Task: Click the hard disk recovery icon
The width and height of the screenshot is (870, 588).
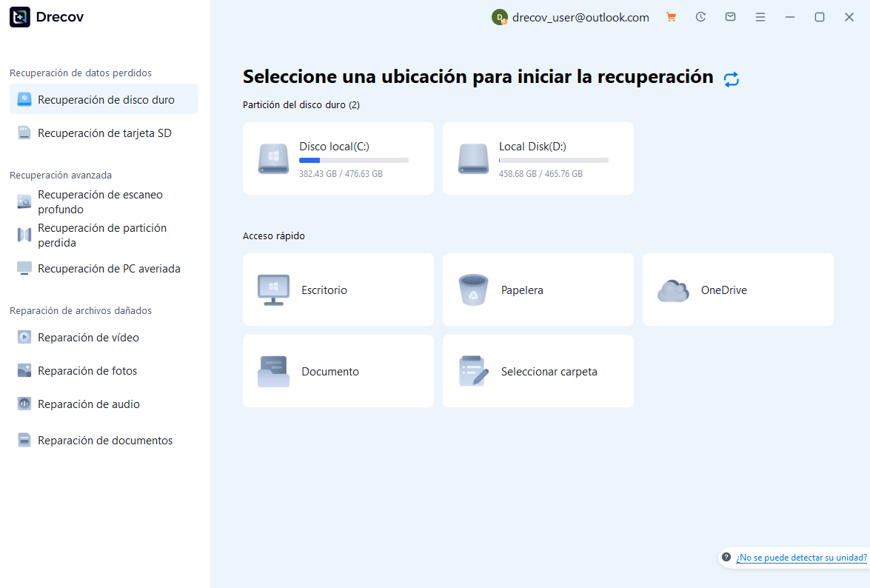Action: (24, 99)
